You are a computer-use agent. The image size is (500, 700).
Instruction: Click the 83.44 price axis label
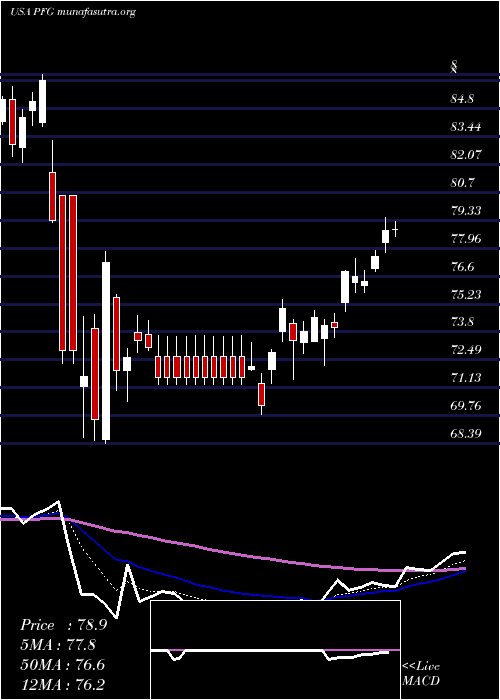(466, 127)
